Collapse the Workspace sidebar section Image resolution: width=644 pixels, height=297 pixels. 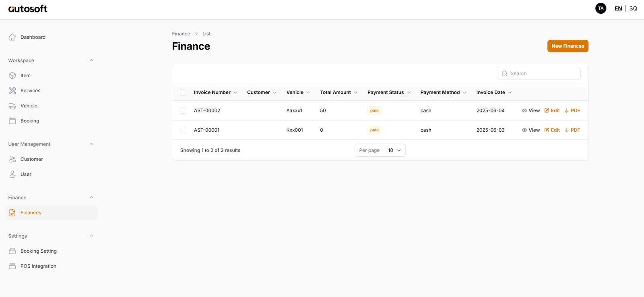(x=91, y=60)
